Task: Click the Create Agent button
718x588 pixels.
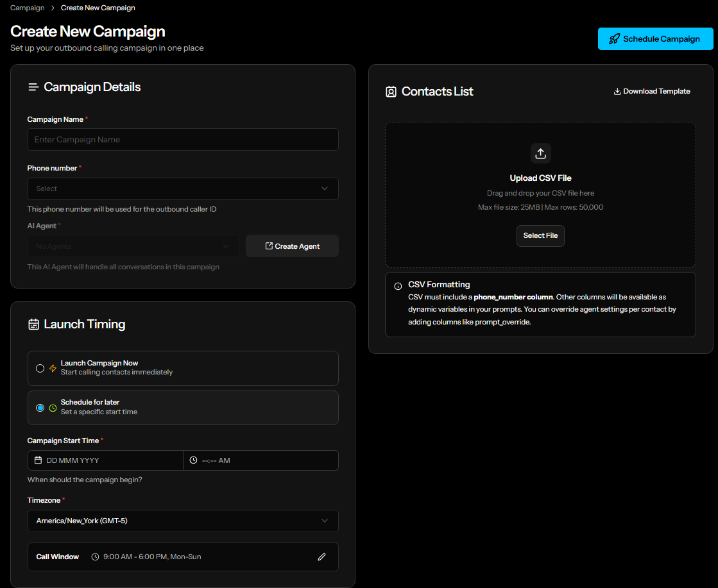Action: pyautogui.click(x=292, y=246)
